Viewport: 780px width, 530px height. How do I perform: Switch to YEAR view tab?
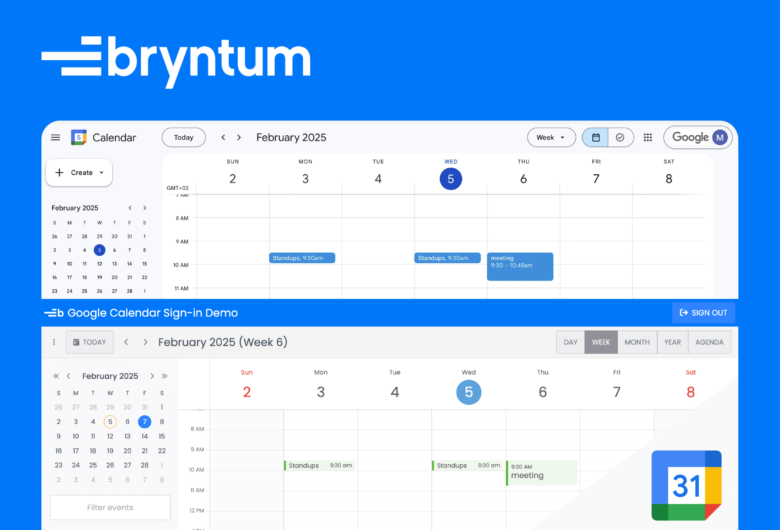[x=673, y=342]
